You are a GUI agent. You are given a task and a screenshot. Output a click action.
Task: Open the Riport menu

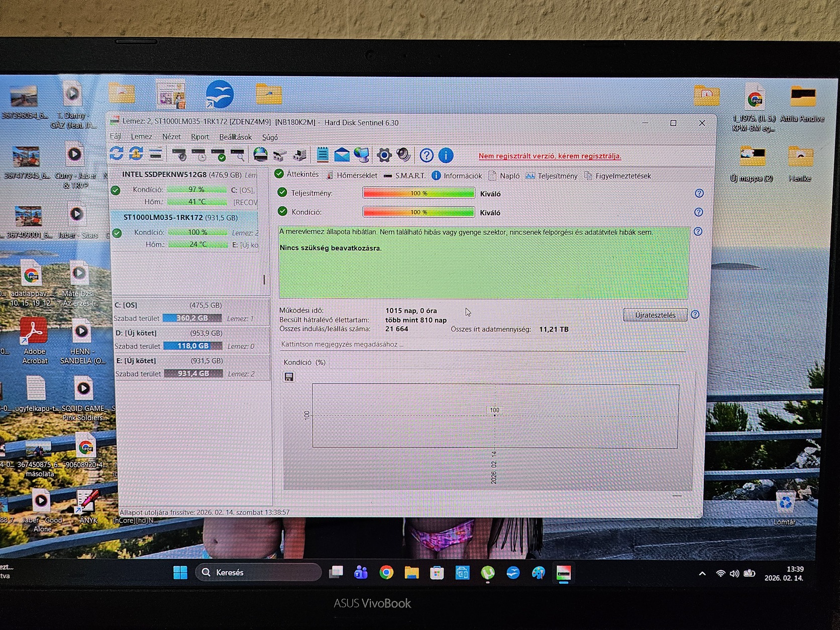pos(200,137)
